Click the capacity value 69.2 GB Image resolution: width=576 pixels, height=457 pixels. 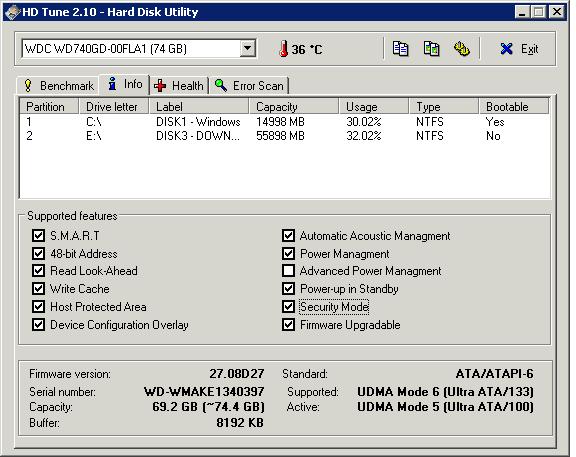pyautogui.click(x=208, y=407)
